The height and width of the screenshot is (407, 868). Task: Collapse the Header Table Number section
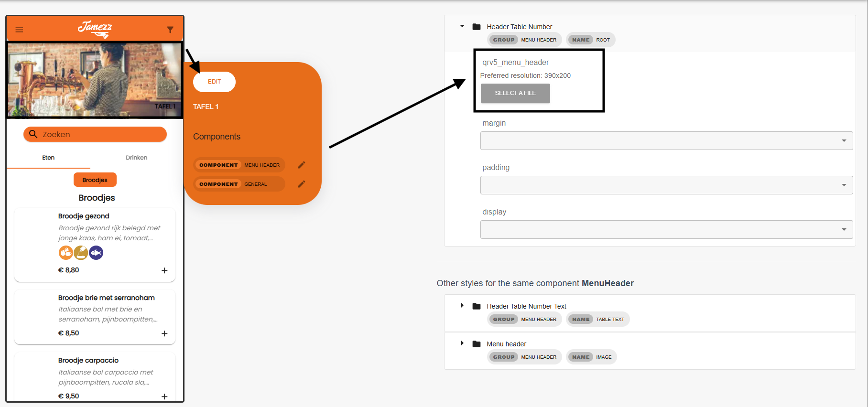pos(462,26)
